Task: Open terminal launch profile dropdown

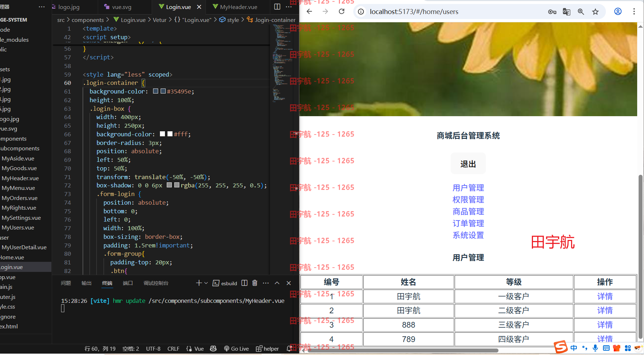Action: point(206,283)
